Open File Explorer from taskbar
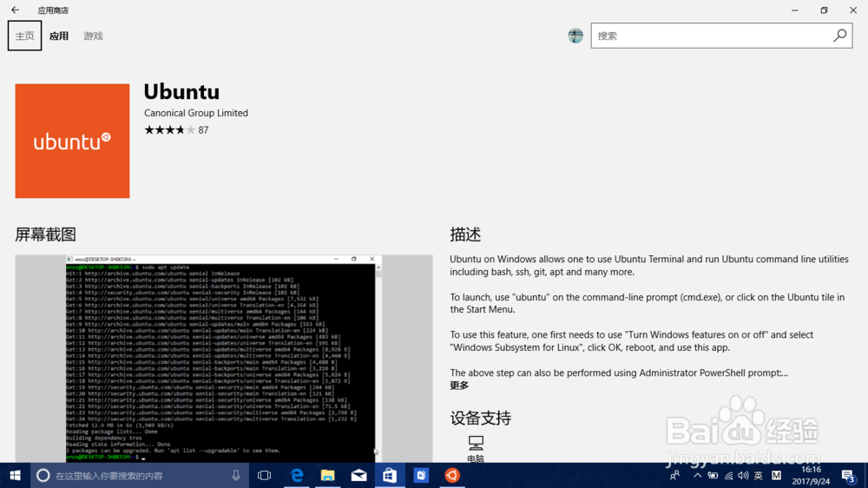868x488 pixels. click(x=328, y=475)
